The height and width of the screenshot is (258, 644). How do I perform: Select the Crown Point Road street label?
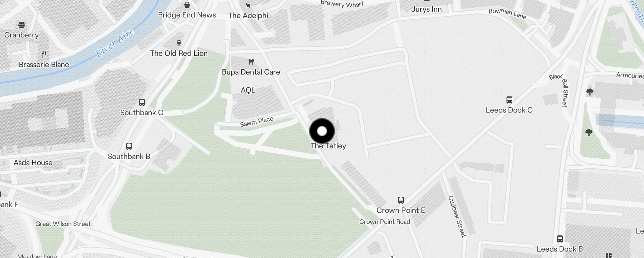(x=385, y=222)
